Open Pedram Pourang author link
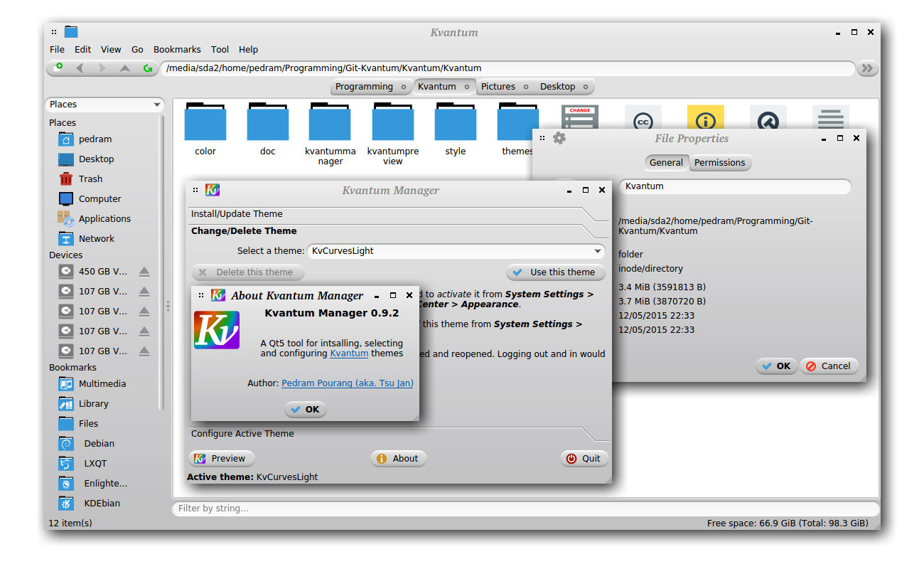924x569 pixels. click(348, 383)
